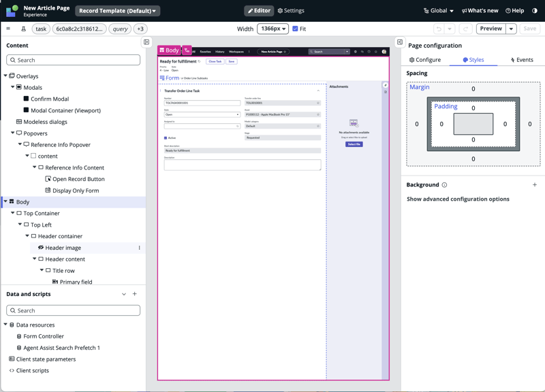Toggle the Active checkbox in the Transfer Order form
This screenshot has height=392, width=545.
tap(164, 137)
